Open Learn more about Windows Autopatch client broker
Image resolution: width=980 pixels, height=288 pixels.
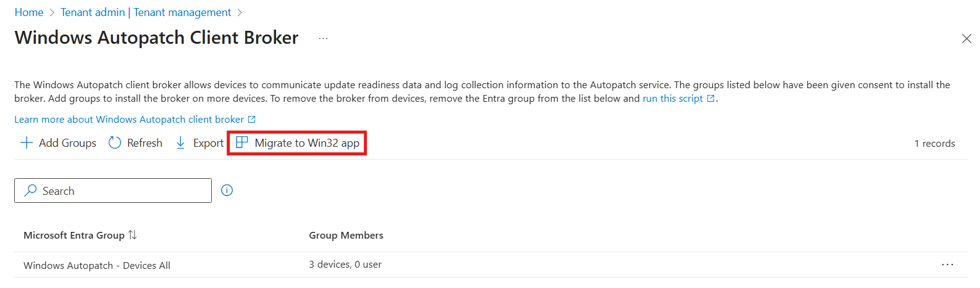pyautogui.click(x=129, y=120)
